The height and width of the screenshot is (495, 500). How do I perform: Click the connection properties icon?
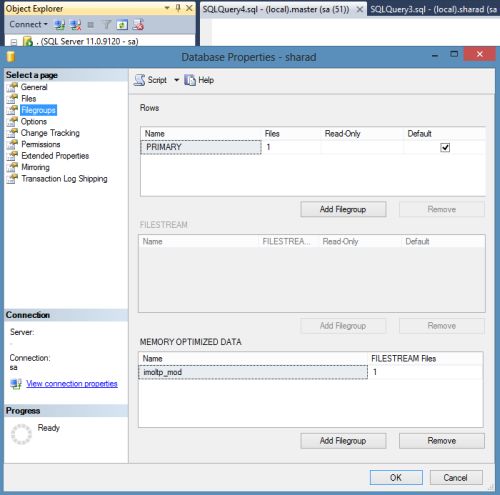coord(16,384)
